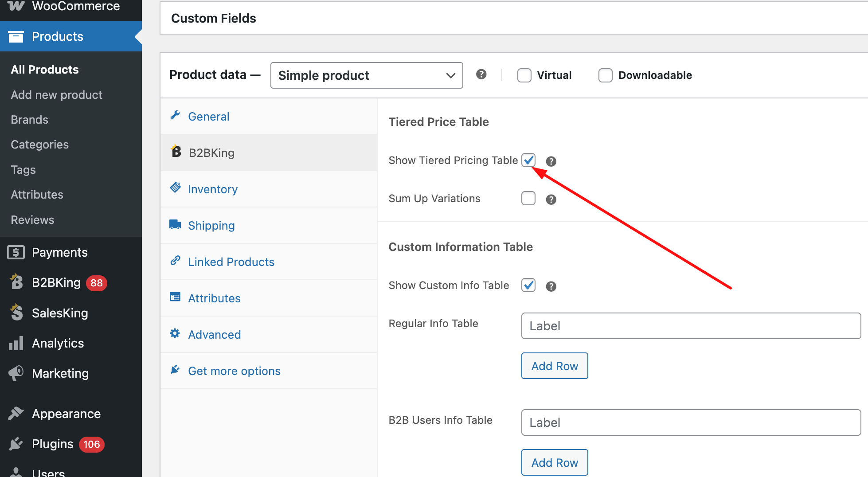Click the Linked Products chain icon
Viewport: 868px width, 477px height.
(175, 261)
